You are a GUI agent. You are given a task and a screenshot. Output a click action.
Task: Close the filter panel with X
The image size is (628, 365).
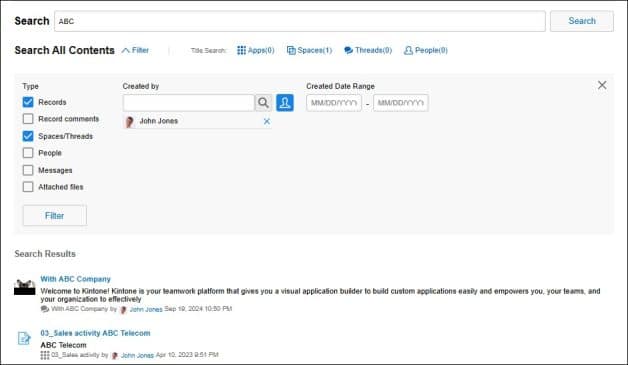point(602,85)
